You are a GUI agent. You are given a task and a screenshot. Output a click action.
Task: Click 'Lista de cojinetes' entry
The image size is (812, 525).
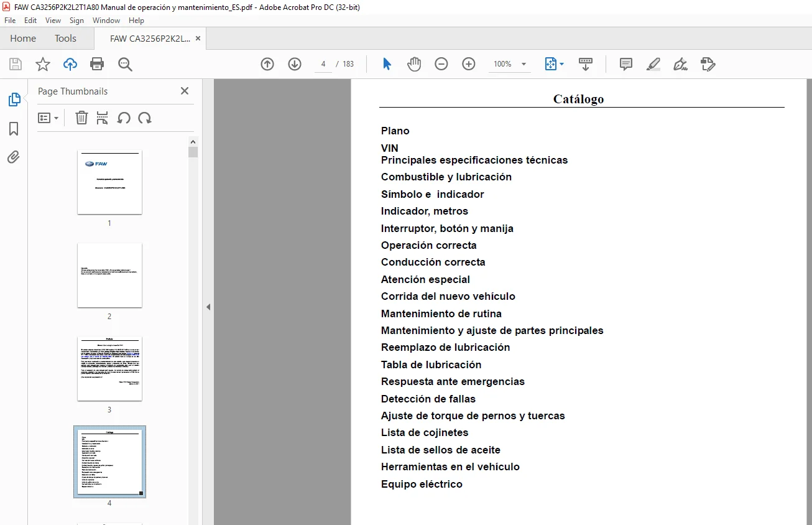425,432
